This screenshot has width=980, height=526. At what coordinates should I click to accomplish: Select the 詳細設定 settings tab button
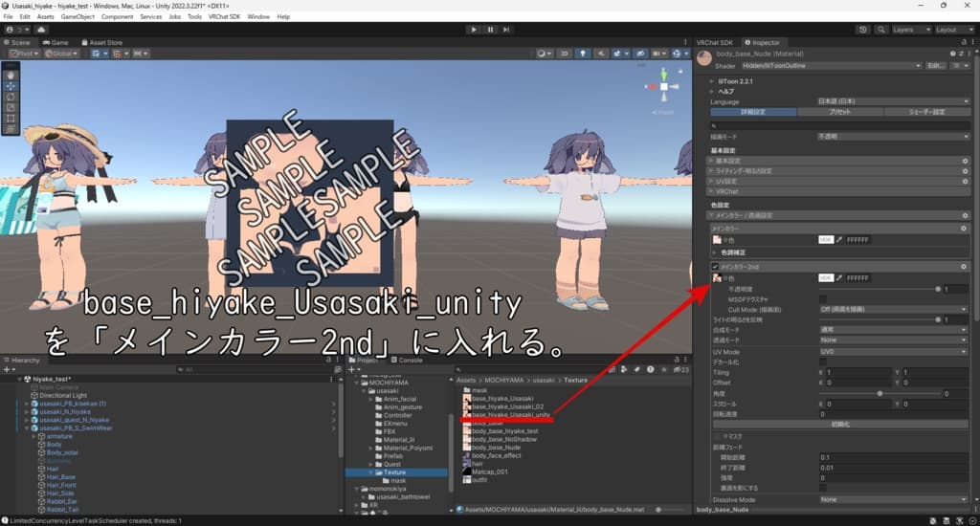click(x=753, y=112)
